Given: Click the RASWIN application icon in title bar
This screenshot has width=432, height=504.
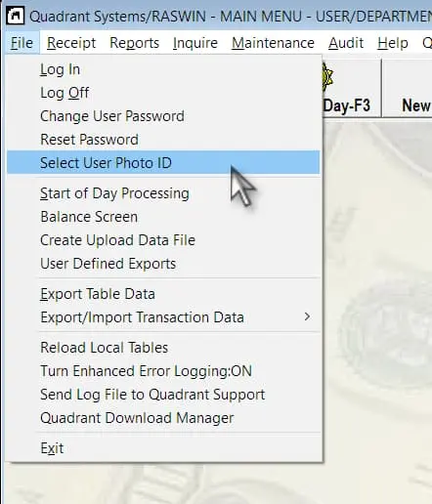Looking at the screenshot, I should click(15, 16).
